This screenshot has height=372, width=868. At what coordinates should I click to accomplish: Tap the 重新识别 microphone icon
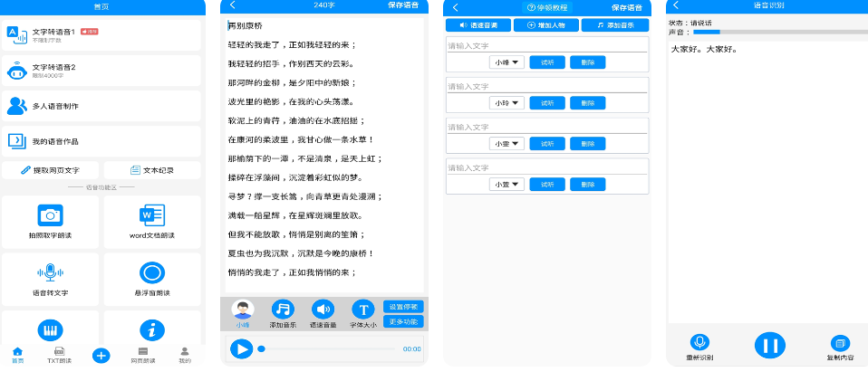(x=699, y=343)
